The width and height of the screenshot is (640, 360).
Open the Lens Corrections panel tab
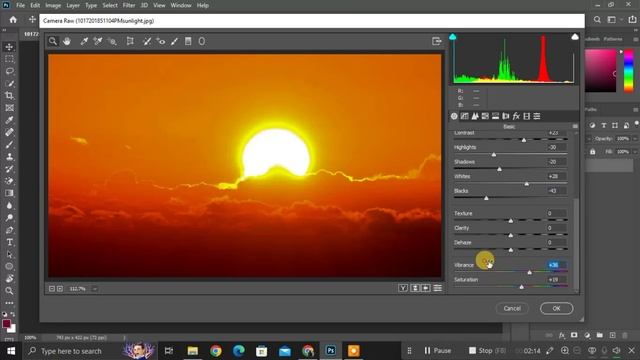(506, 116)
